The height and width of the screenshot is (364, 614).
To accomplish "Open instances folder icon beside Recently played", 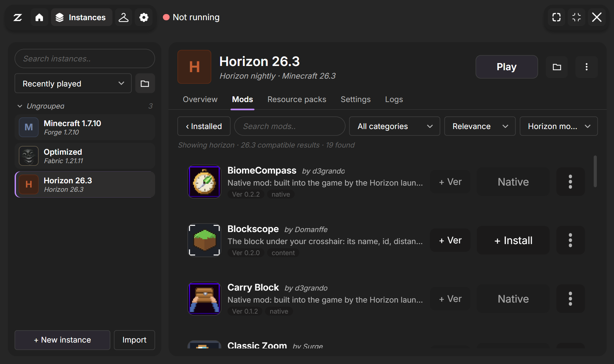I will pyautogui.click(x=145, y=84).
